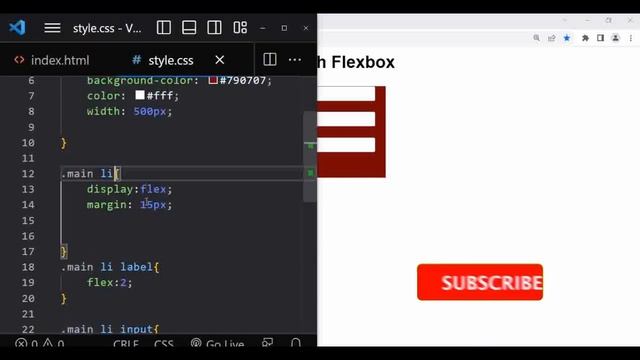Viewport: 640px width, 360px height.
Task: Click the browser share page icon
Action: [552, 38]
